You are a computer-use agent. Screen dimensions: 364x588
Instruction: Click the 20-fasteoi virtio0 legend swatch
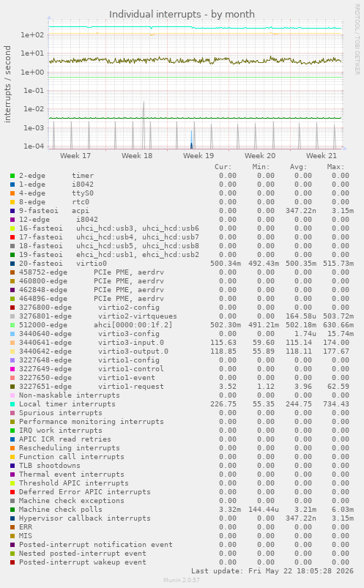[12, 264]
